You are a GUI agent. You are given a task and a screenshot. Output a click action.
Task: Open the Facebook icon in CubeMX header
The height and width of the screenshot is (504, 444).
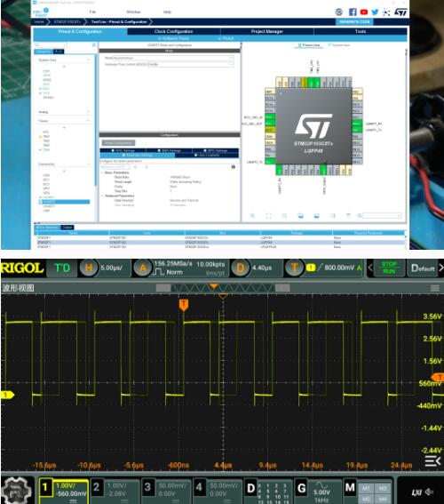(x=353, y=12)
